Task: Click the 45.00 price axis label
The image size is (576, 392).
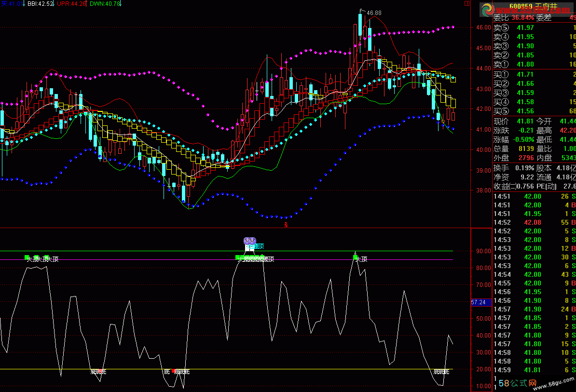Action: pyautogui.click(x=483, y=48)
